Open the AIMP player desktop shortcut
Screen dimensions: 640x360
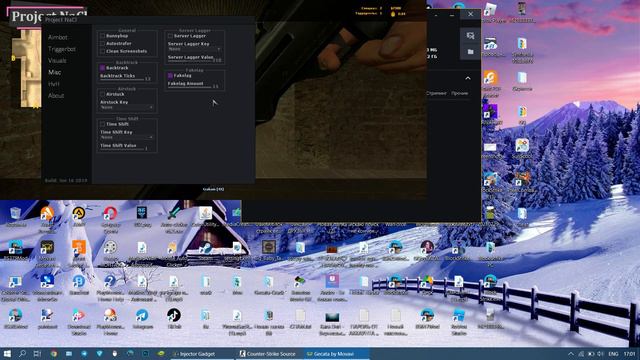pyautogui.click(x=79, y=213)
